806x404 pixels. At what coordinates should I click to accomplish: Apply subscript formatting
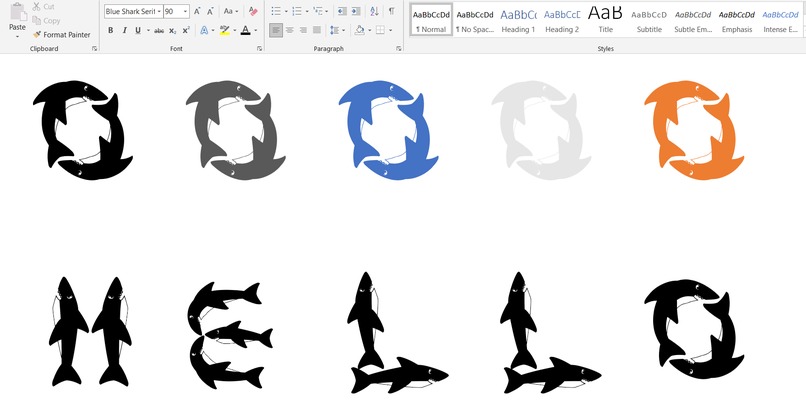[x=173, y=31]
